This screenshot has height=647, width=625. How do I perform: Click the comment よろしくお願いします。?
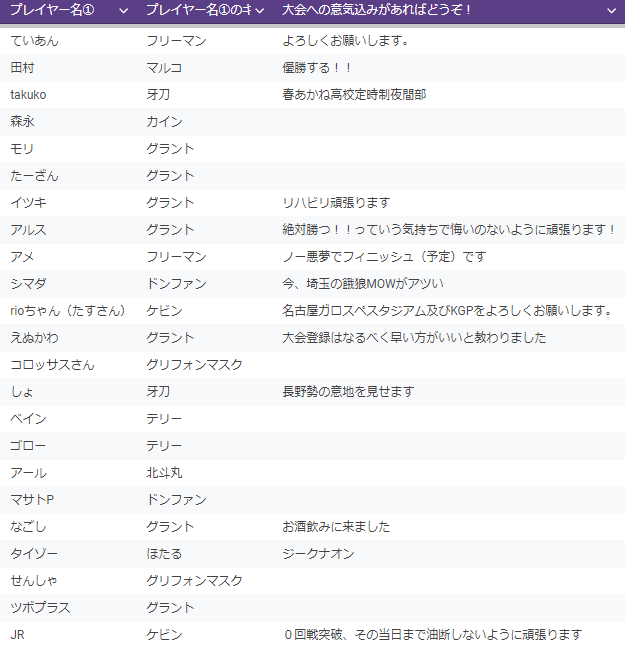[346, 41]
